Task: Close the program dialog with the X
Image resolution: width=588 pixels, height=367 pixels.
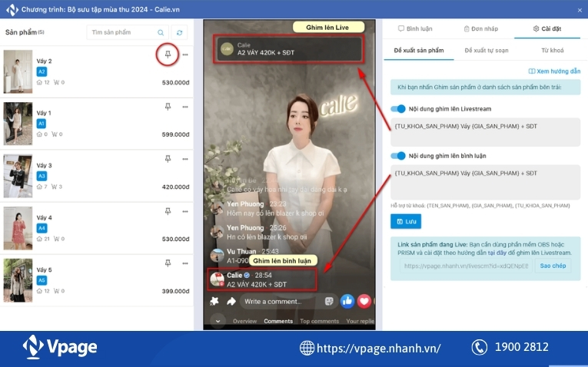Action: tap(580, 10)
